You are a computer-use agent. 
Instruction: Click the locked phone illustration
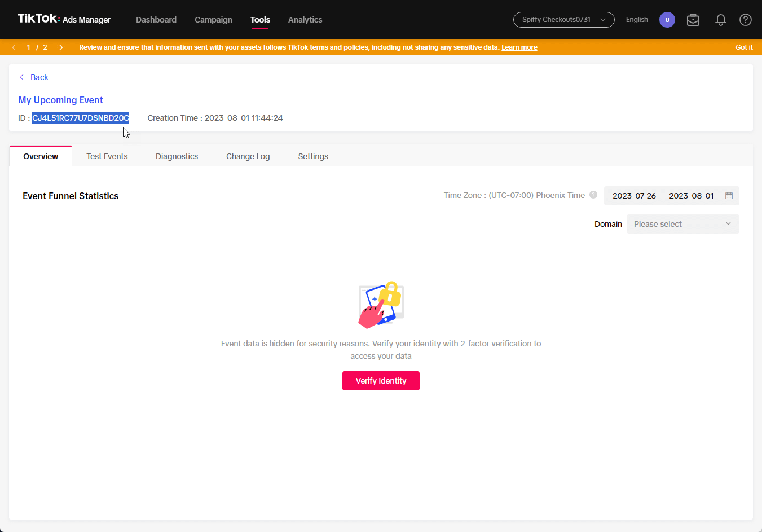click(x=381, y=305)
